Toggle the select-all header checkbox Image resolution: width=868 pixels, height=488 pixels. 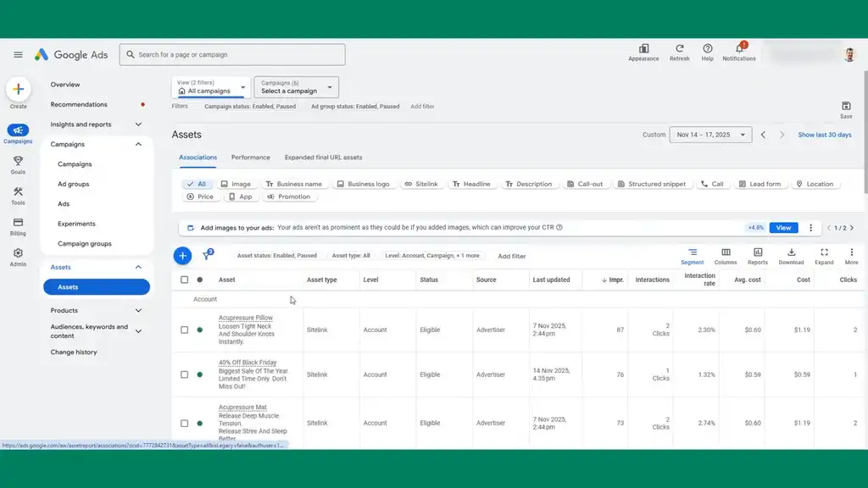click(184, 280)
